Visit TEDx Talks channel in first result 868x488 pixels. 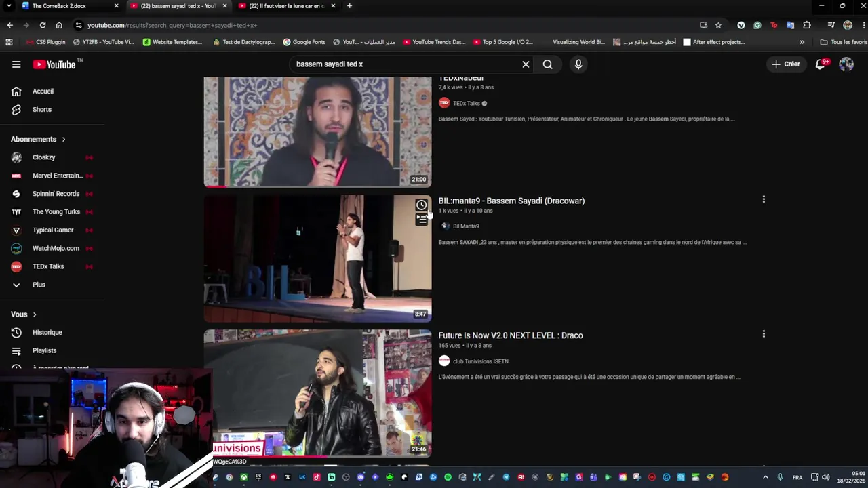466,104
